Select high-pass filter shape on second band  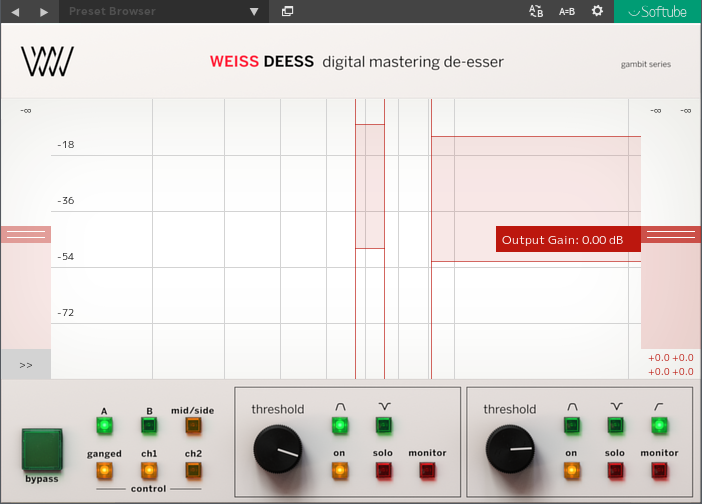point(658,426)
